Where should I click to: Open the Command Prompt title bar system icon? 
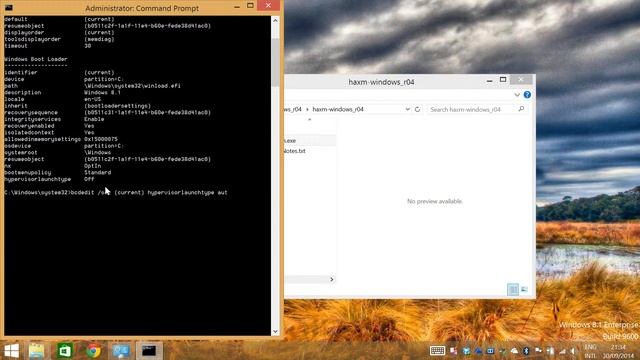9,8
